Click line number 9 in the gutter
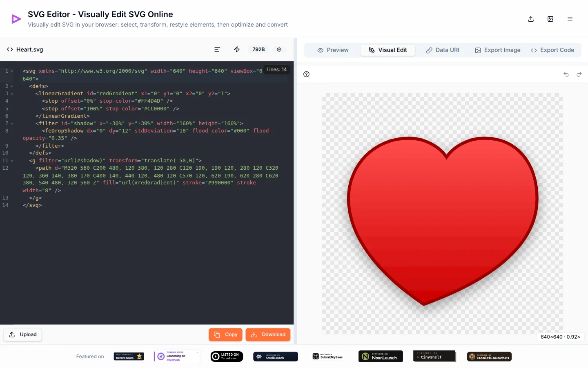 tap(7, 146)
